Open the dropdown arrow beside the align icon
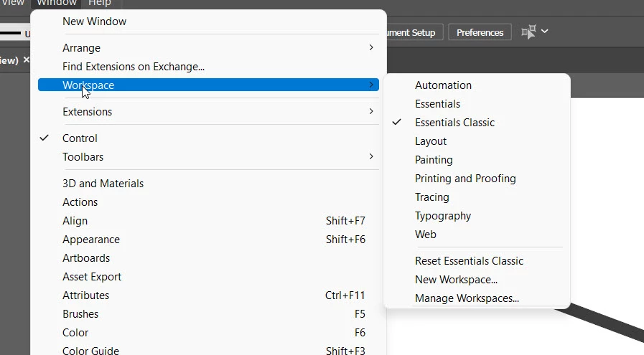The image size is (644, 355). click(545, 31)
